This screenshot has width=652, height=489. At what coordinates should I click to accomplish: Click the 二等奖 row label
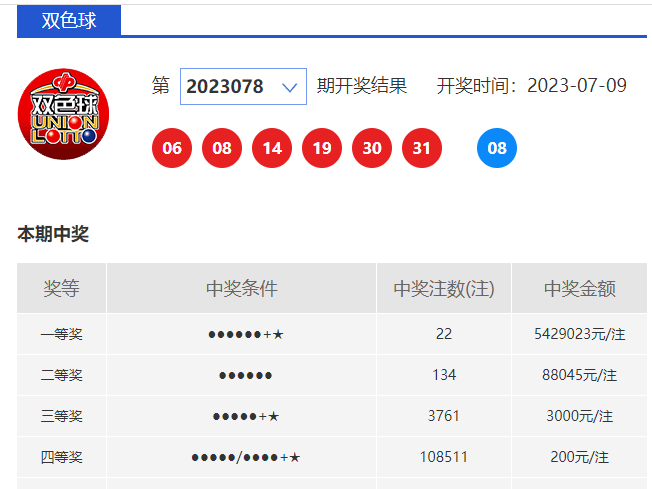coord(62,375)
